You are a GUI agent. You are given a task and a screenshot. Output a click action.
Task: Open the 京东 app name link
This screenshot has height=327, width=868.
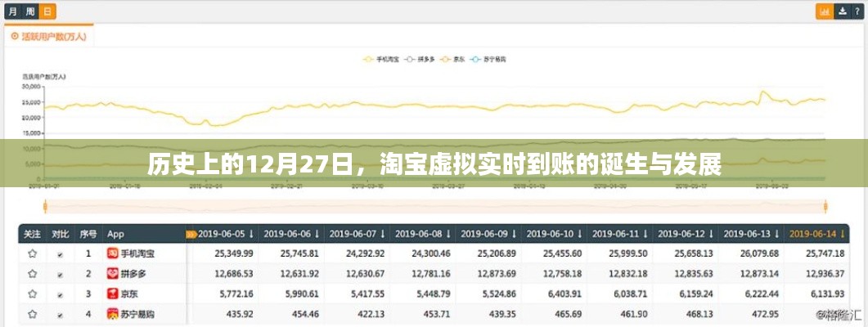pos(131,293)
